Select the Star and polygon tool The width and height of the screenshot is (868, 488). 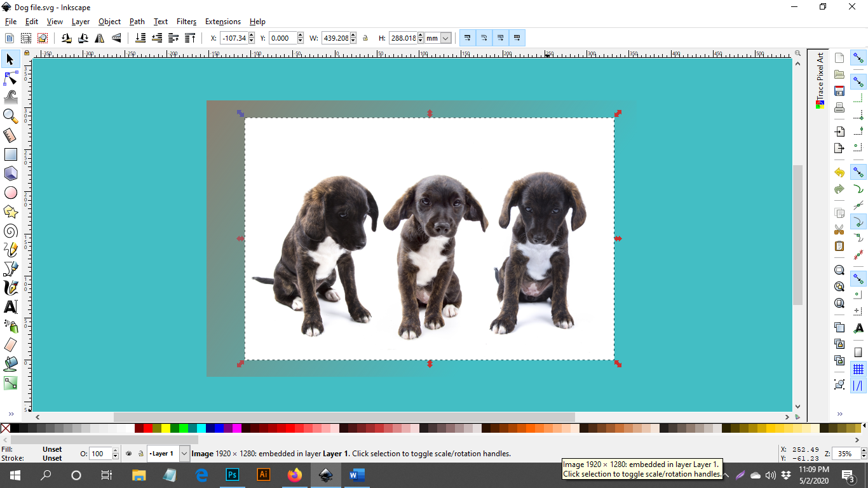coord(10,212)
